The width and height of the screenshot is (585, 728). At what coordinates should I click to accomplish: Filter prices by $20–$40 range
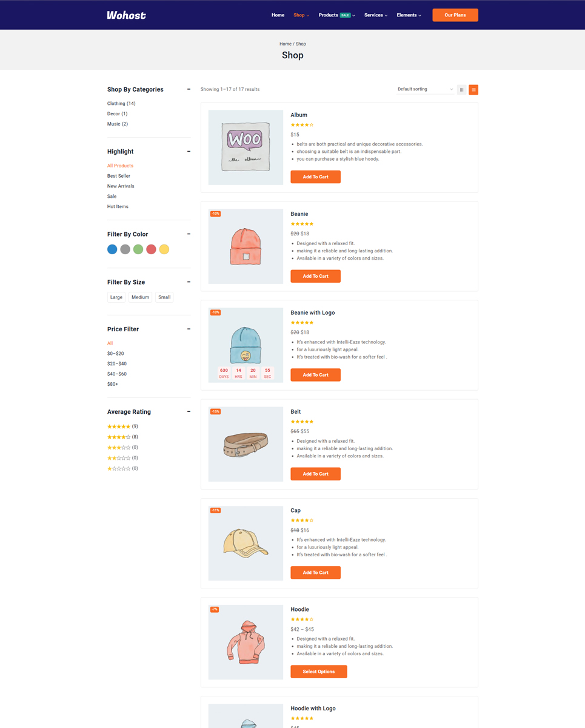coord(117,364)
